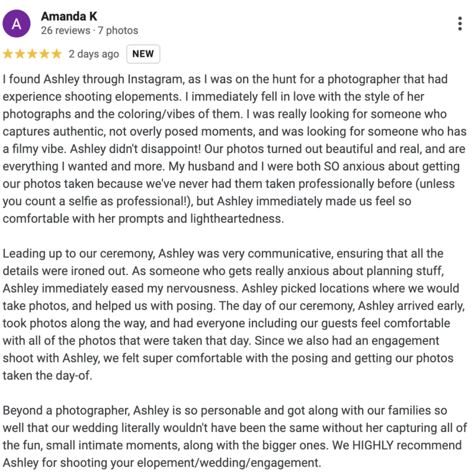The image size is (474, 476).
Task: Click the line ending taken the day-of
Action: [x=47, y=375]
